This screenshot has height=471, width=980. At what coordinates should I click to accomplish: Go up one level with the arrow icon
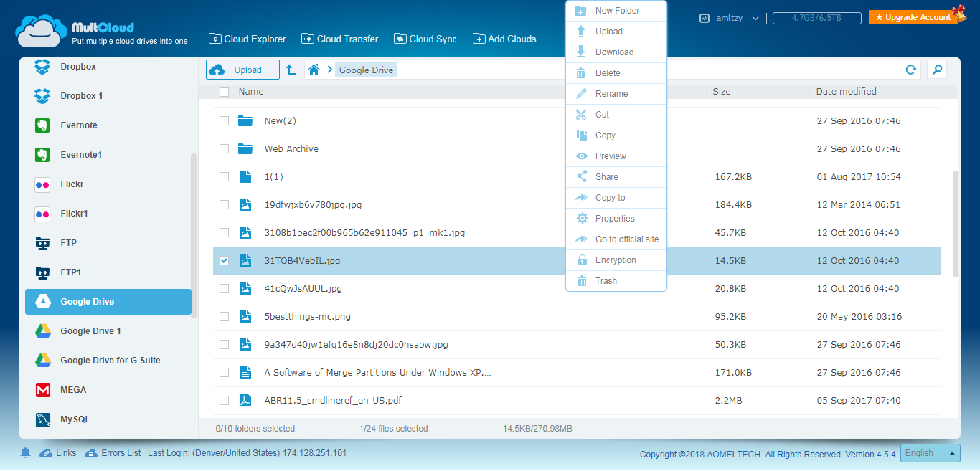pyautogui.click(x=291, y=70)
